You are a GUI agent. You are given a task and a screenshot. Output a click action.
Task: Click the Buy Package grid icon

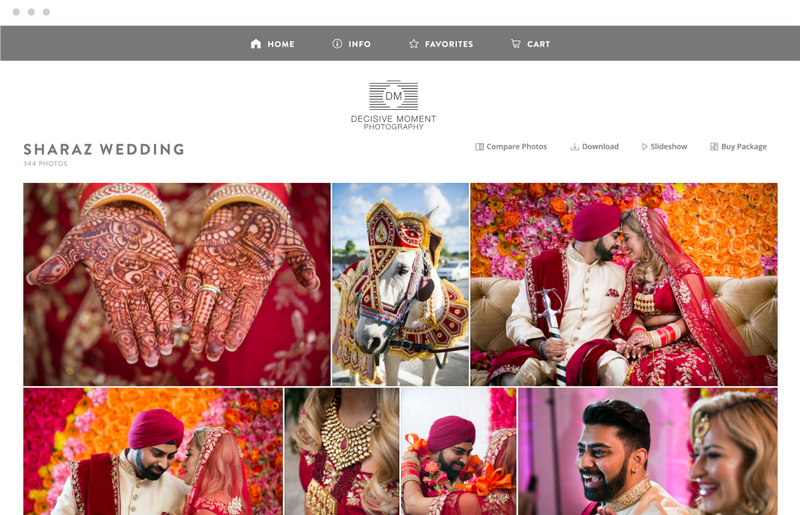[x=714, y=147]
